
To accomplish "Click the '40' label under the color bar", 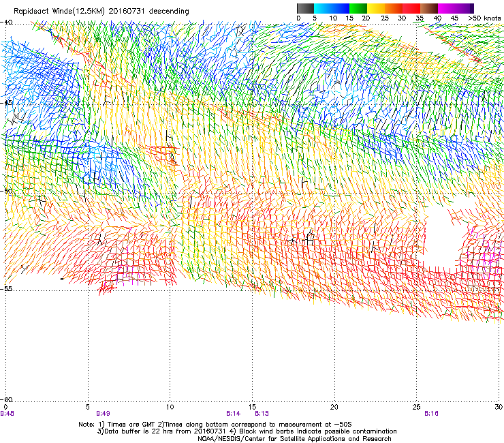I will click(437, 18).
